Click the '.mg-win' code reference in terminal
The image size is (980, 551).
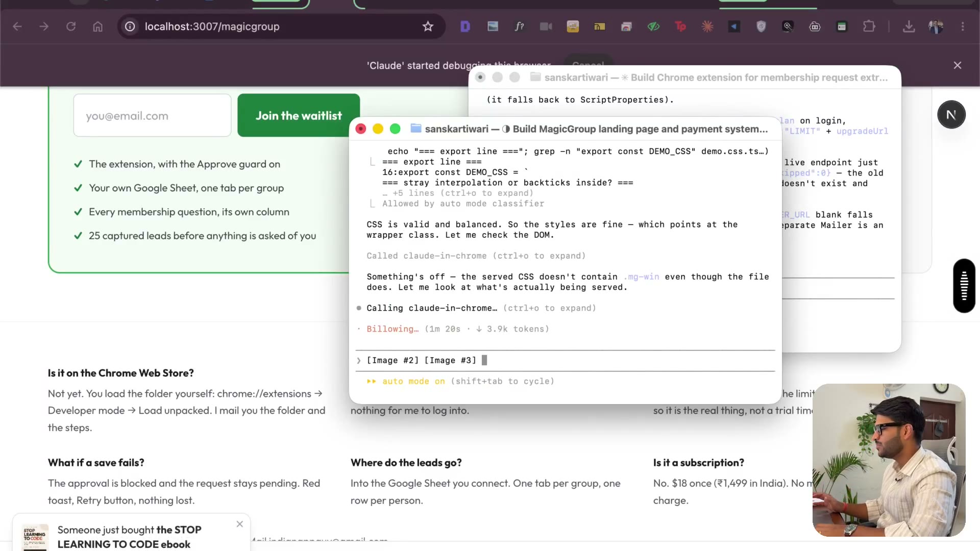point(641,277)
